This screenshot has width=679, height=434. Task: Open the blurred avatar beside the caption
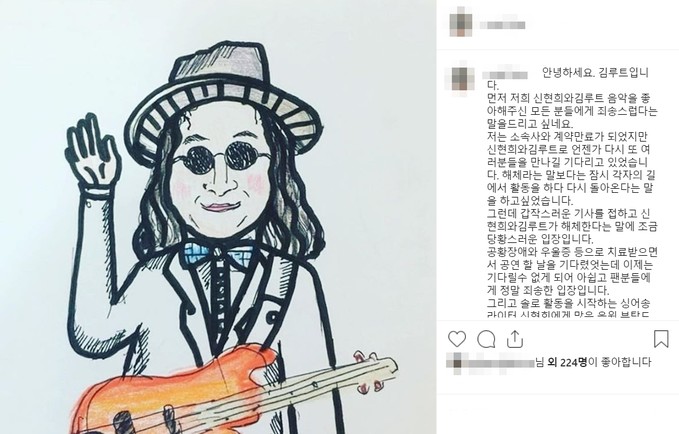coord(463,78)
